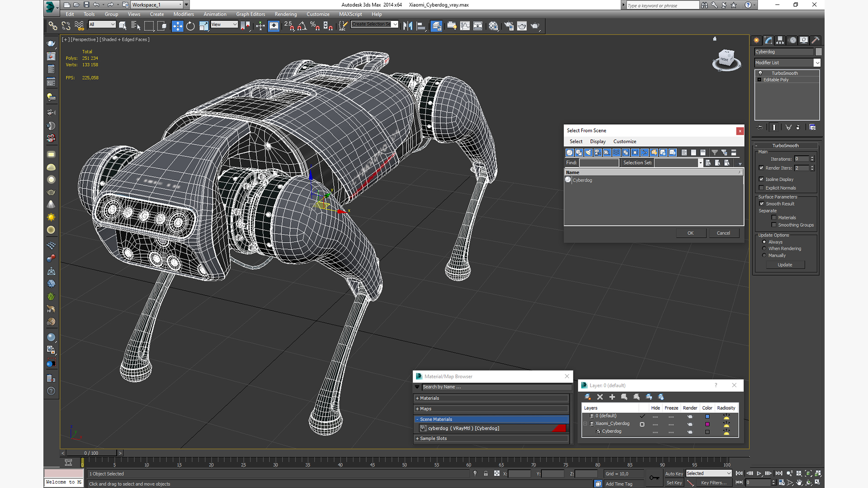Image resolution: width=868 pixels, height=488 pixels.
Task: Toggle TurboSmooth modifier lightbulb in stack
Action: click(760, 73)
